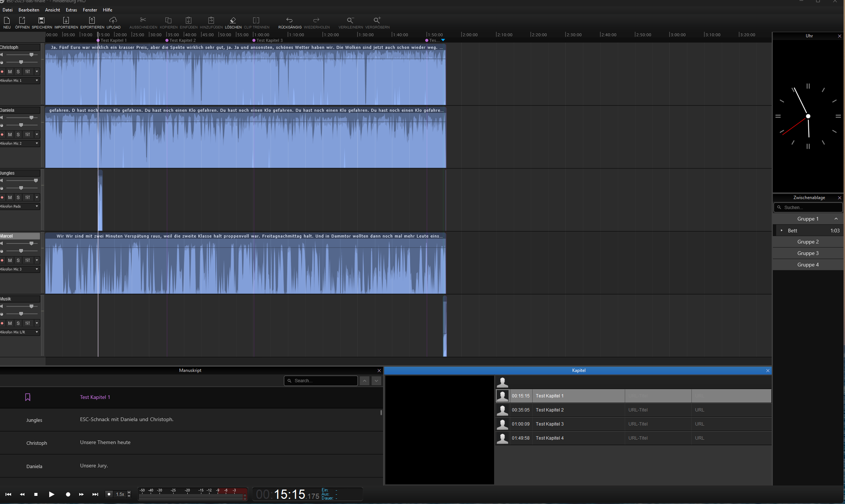This screenshot has height=504, width=845.
Task: Open Mikrofon Mix L/R input dropdown
Action: coord(20,332)
